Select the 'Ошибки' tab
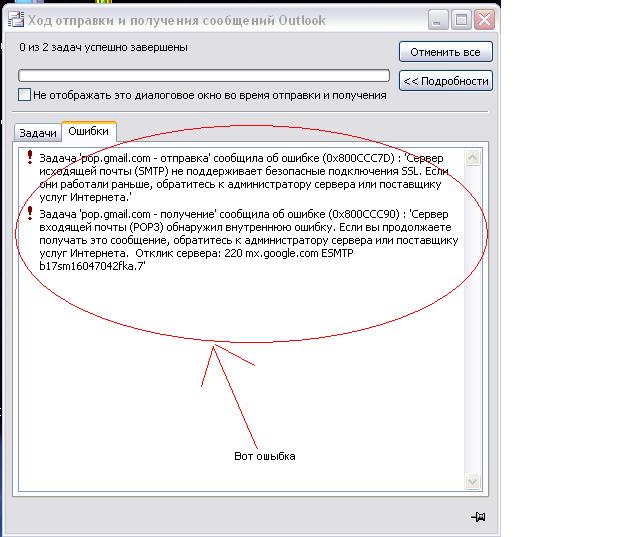 click(x=89, y=131)
